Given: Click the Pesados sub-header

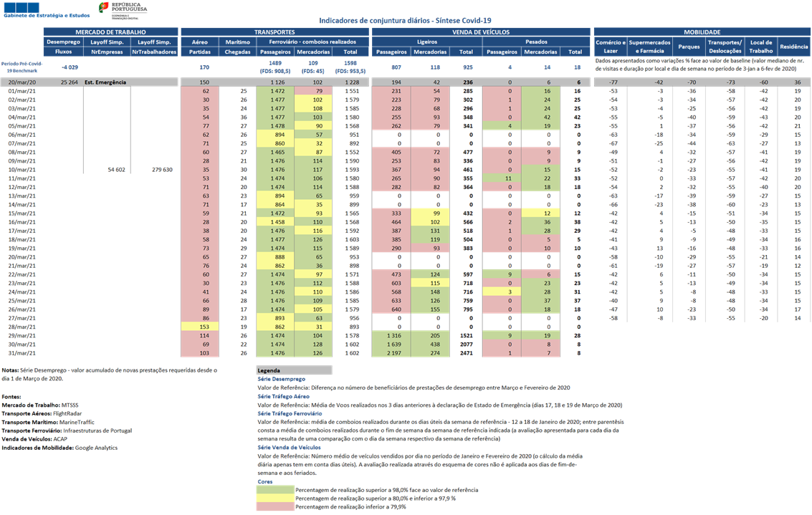Looking at the screenshot, I should click(x=536, y=42).
